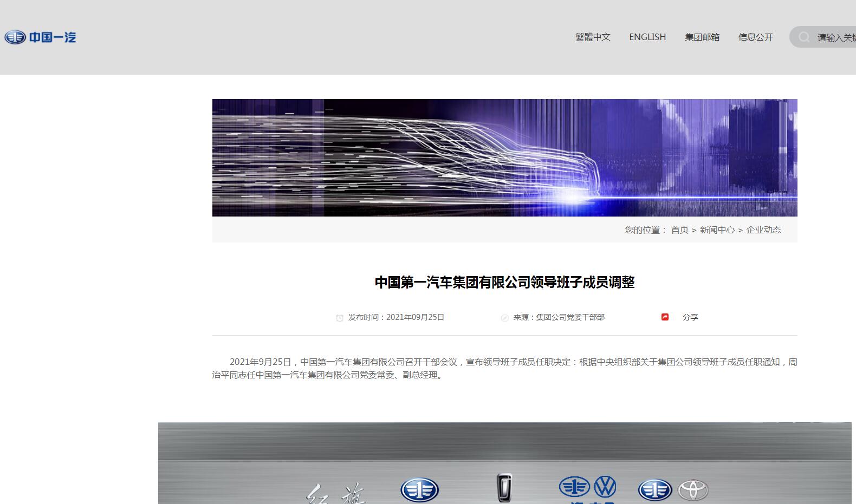The height and width of the screenshot is (504, 856).
Task: Click the clock icon beside 发布时间
Action: pos(340,318)
